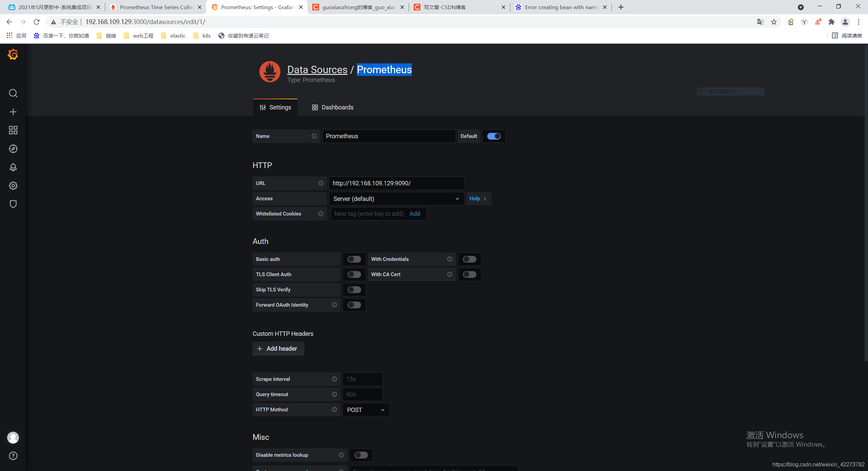Click the info icon next to Whitelisted Cookies
Screen dimensions: 868x471
[x=321, y=214]
